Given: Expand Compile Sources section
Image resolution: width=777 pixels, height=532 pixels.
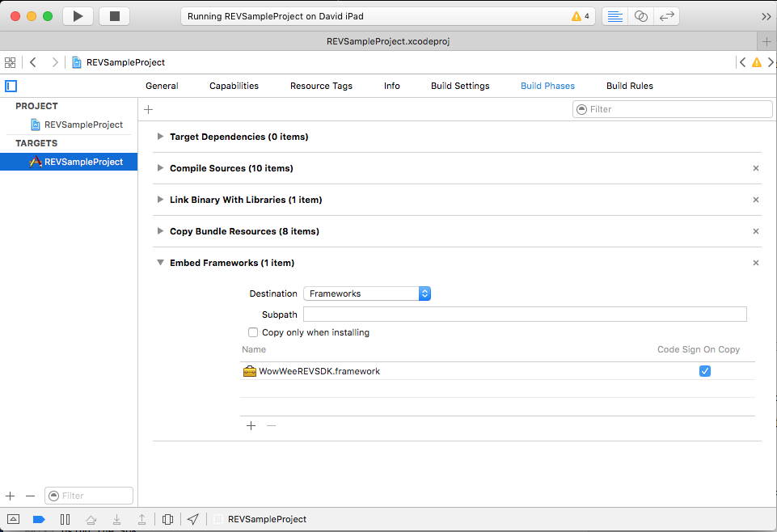Looking at the screenshot, I should coord(160,168).
